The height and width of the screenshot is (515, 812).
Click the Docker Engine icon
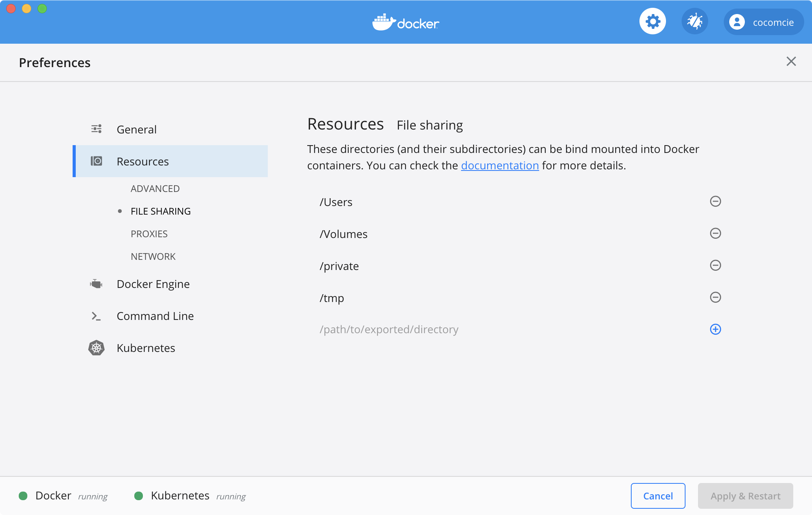coord(96,284)
